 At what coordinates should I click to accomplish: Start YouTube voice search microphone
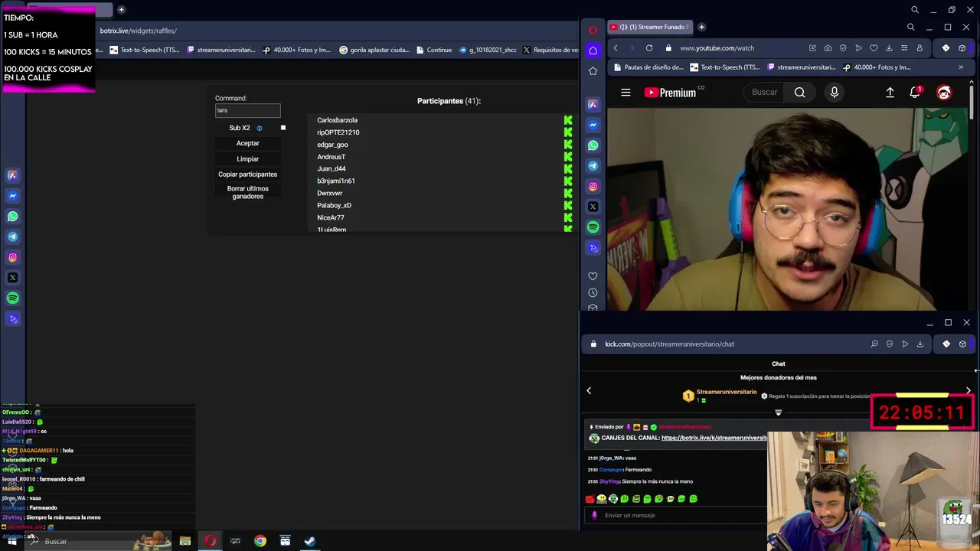pos(834,93)
